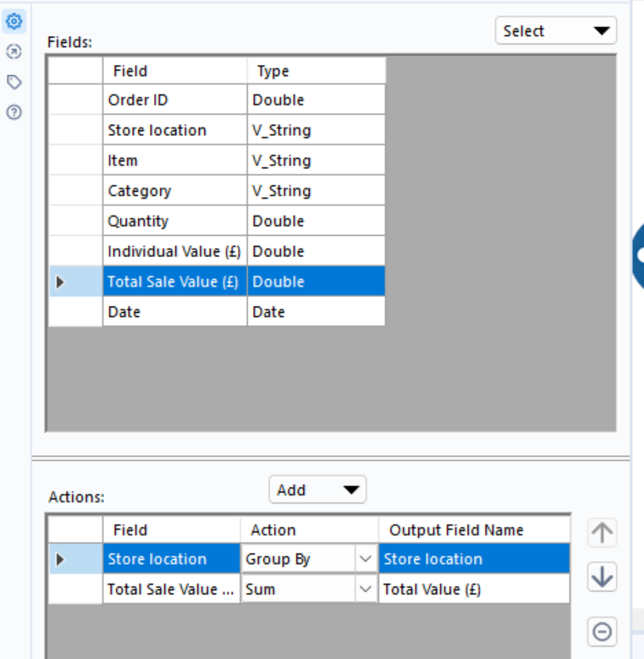Viewport: 644px width, 659px height.
Task: Open the Add dropdown for actions
Action: tap(317, 490)
